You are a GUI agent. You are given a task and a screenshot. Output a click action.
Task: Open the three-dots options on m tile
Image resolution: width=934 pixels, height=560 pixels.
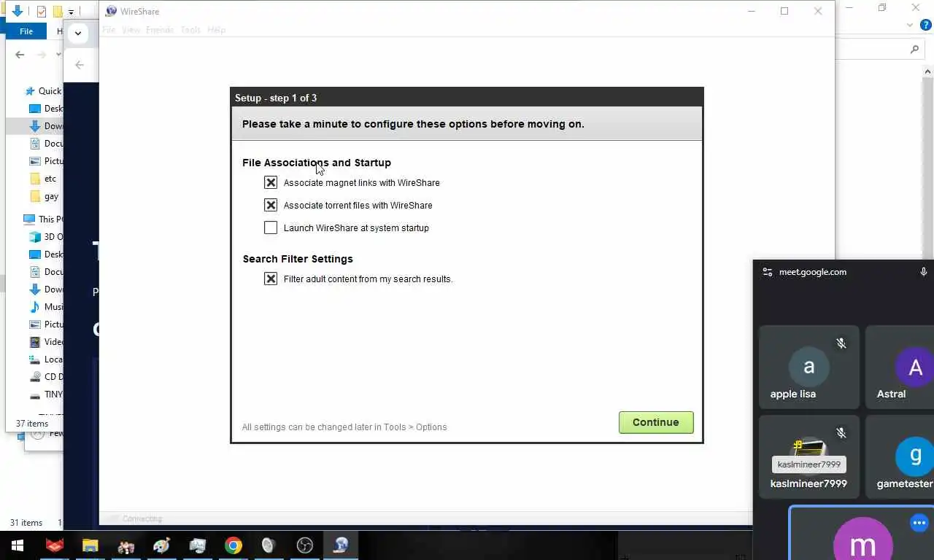point(919,523)
